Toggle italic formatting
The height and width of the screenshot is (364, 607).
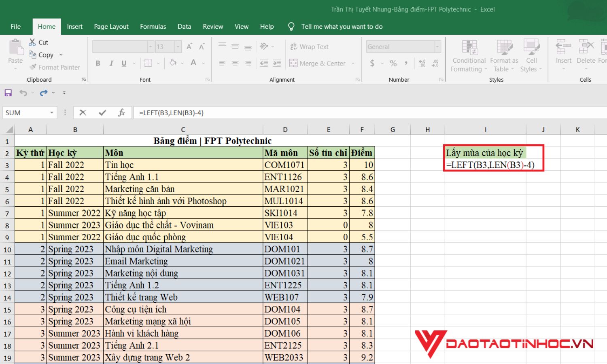tap(111, 63)
